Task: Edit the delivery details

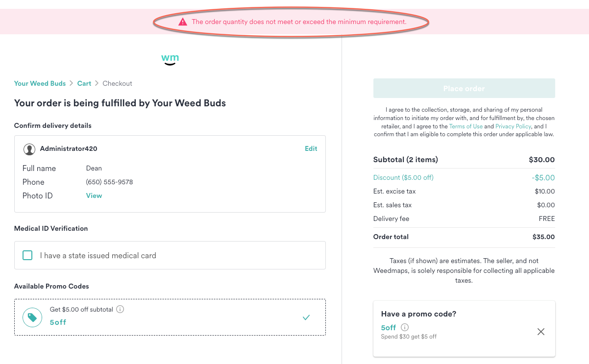Action: [x=311, y=148]
